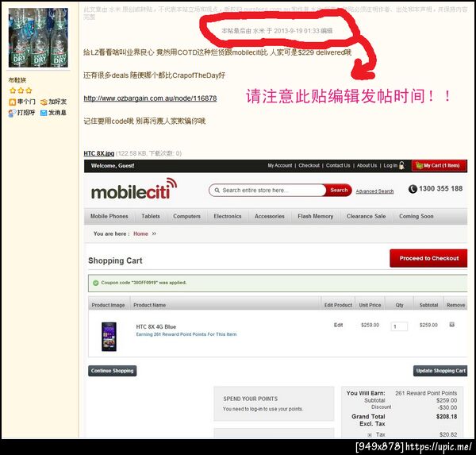
Task: Click About Us in the header bar
Action: tap(367, 166)
